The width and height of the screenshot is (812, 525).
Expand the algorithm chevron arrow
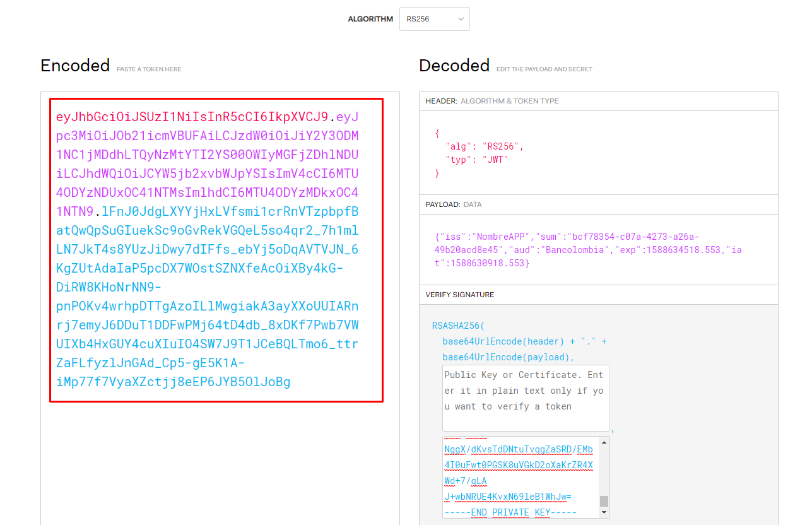pos(460,19)
